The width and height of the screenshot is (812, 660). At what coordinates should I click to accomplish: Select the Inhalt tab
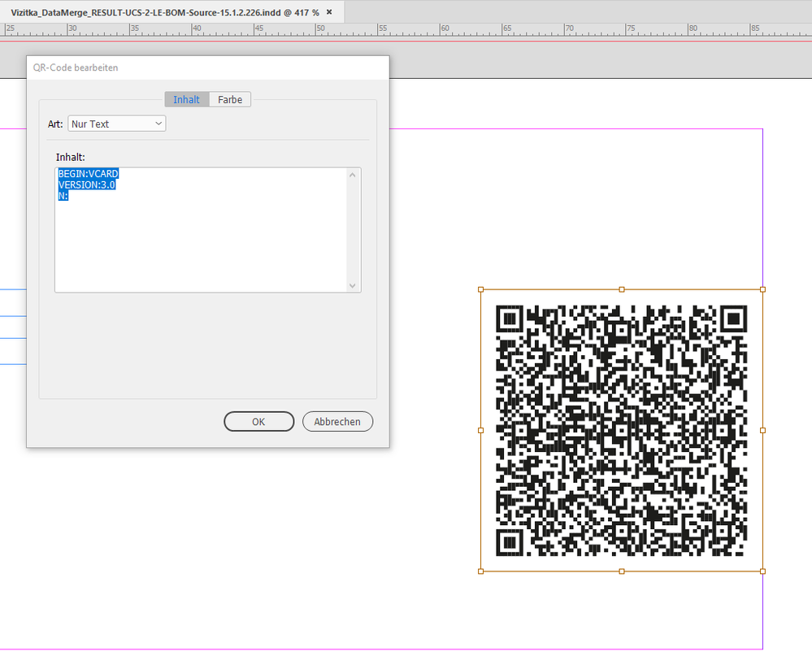click(186, 99)
